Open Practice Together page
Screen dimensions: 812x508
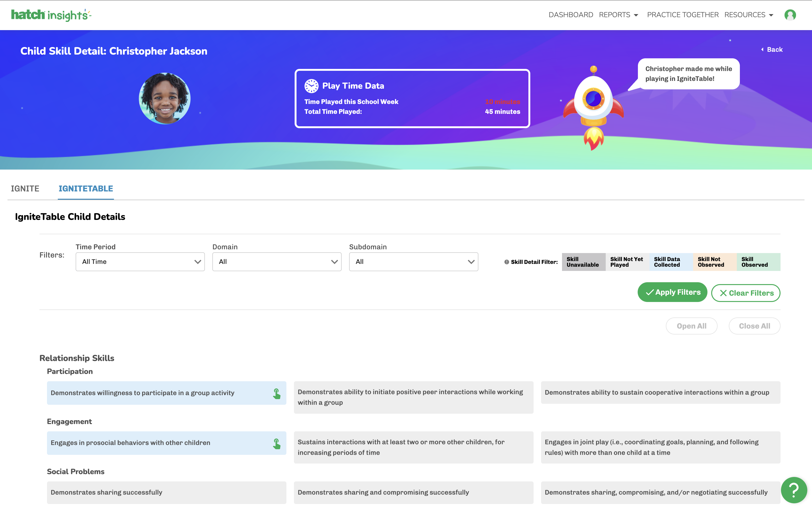(683, 15)
